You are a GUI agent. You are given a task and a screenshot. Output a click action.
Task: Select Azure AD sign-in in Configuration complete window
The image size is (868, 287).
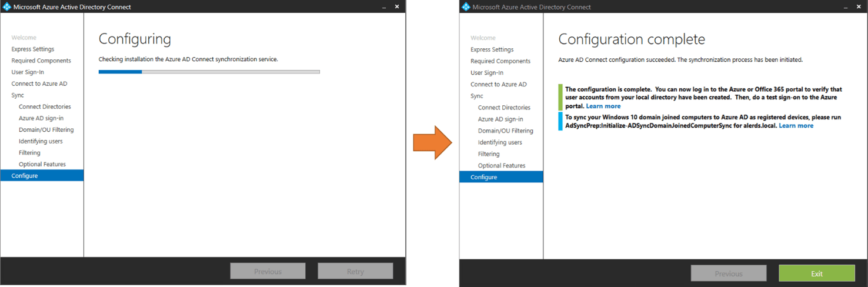pyautogui.click(x=500, y=119)
